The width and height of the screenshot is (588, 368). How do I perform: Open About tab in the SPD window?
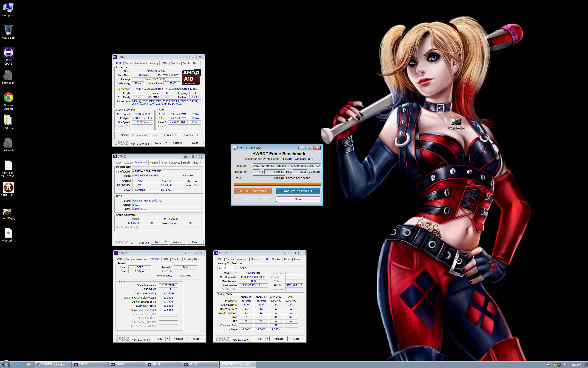click(x=297, y=259)
